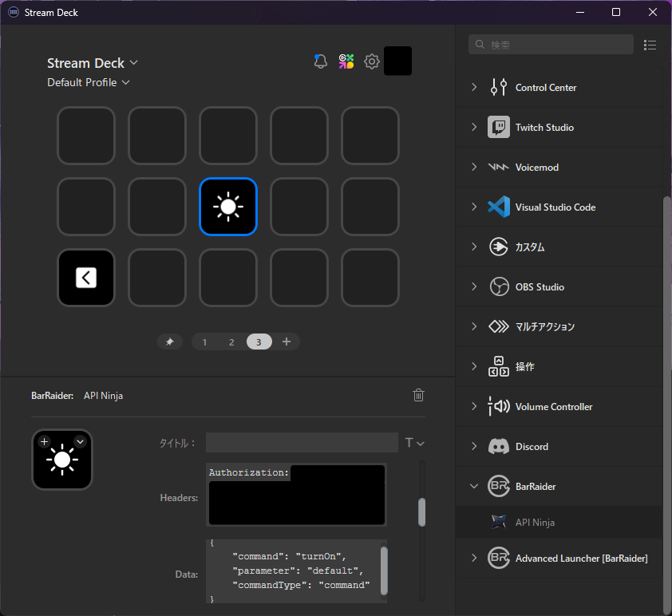The height and width of the screenshot is (616, 672).
Task: Click the マルチアクション icon
Action: click(499, 326)
